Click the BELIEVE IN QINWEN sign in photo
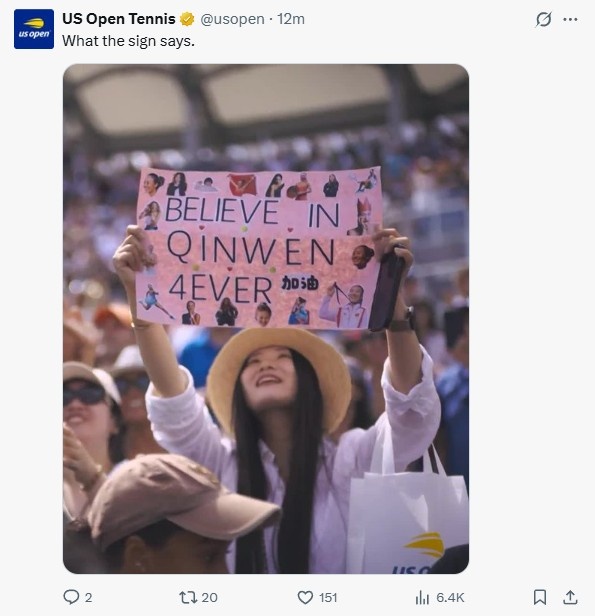 pyautogui.click(x=259, y=248)
